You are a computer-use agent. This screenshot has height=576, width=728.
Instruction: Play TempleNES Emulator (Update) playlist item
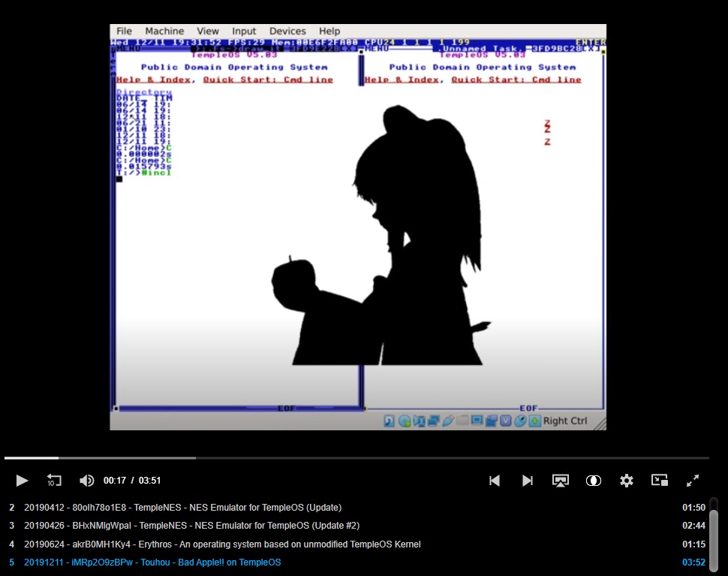coord(182,507)
